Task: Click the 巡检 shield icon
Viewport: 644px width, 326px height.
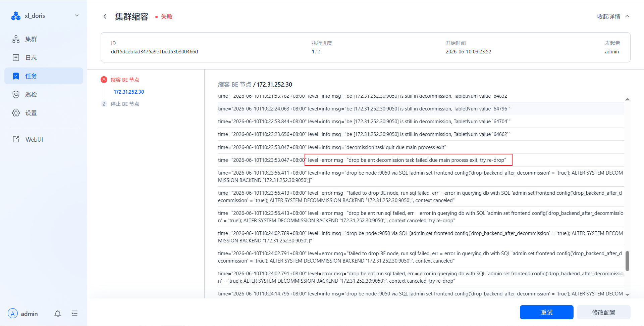Action: (x=16, y=95)
